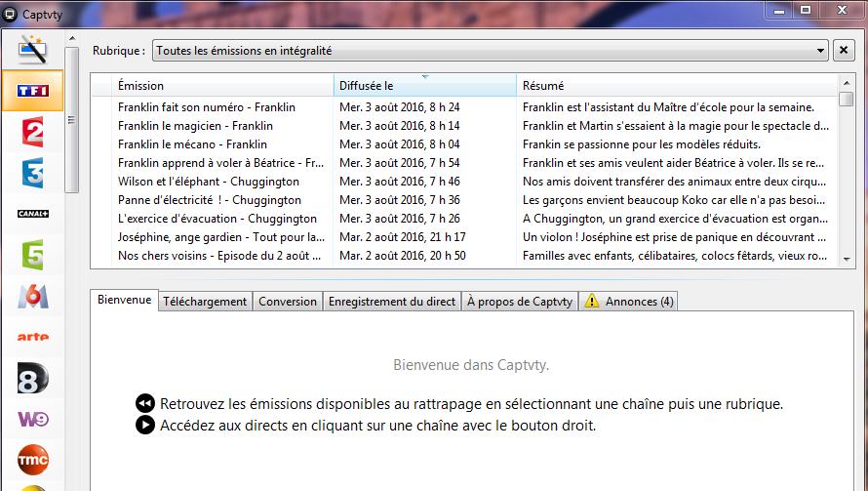Image resolution: width=868 pixels, height=491 pixels.
Task: Sort by Résumé column header
Action: pos(677,85)
